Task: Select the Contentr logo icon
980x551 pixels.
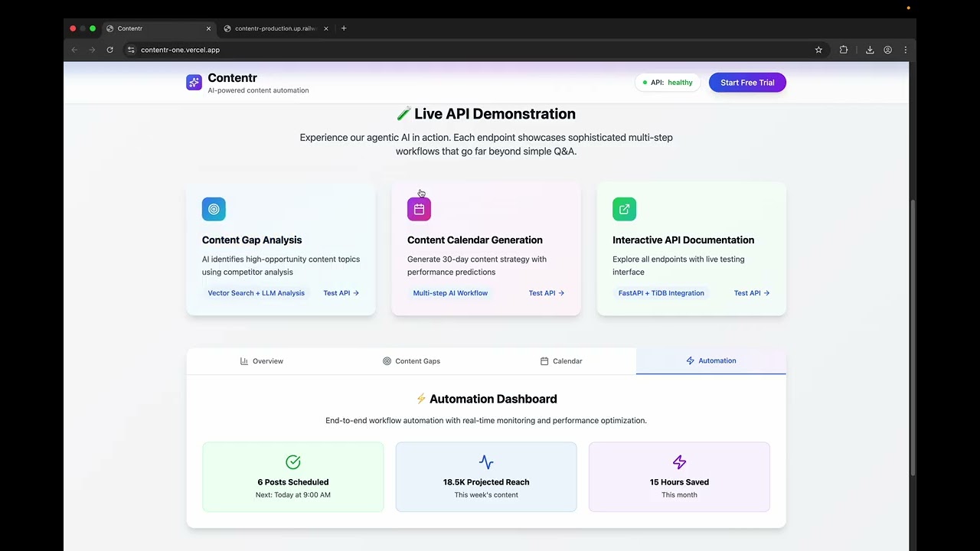Action: pos(194,82)
